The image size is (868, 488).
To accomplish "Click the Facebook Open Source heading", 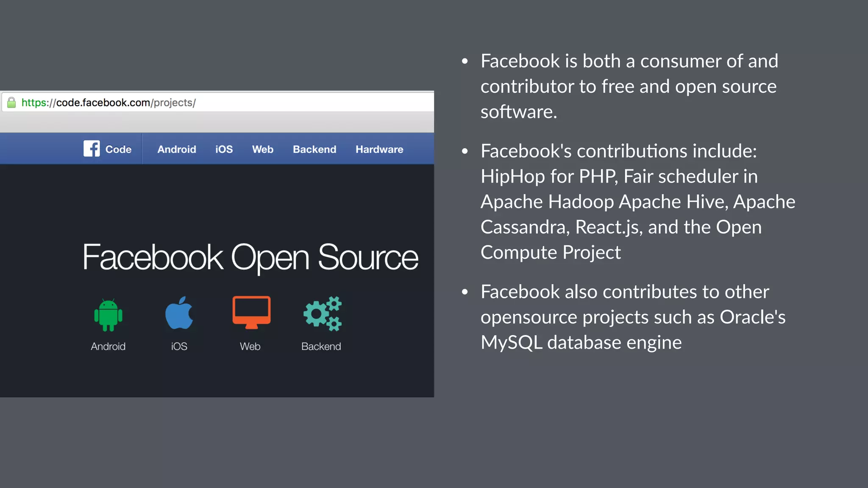I will coord(250,258).
